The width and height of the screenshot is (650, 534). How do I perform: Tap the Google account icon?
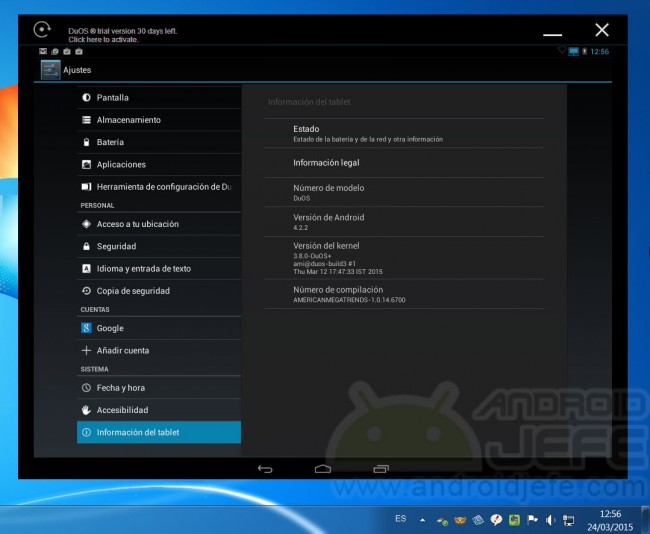coord(86,328)
